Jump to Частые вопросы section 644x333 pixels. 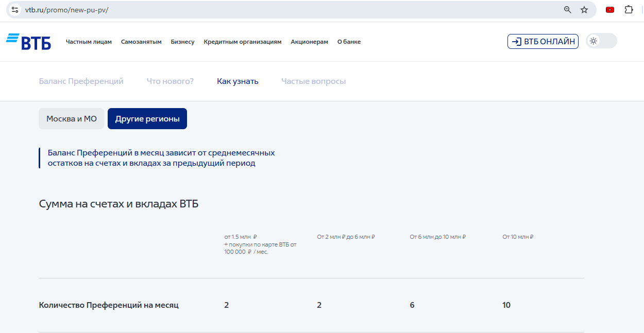[313, 81]
